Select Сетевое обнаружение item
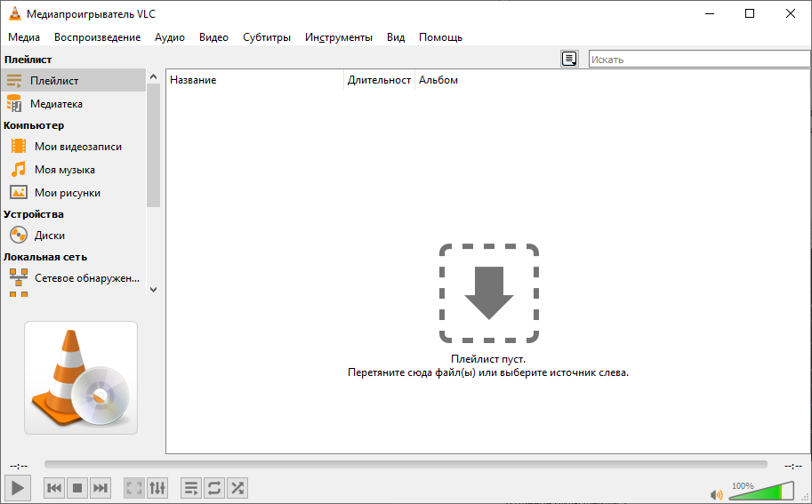This screenshot has width=812, height=504. pyautogui.click(x=74, y=278)
